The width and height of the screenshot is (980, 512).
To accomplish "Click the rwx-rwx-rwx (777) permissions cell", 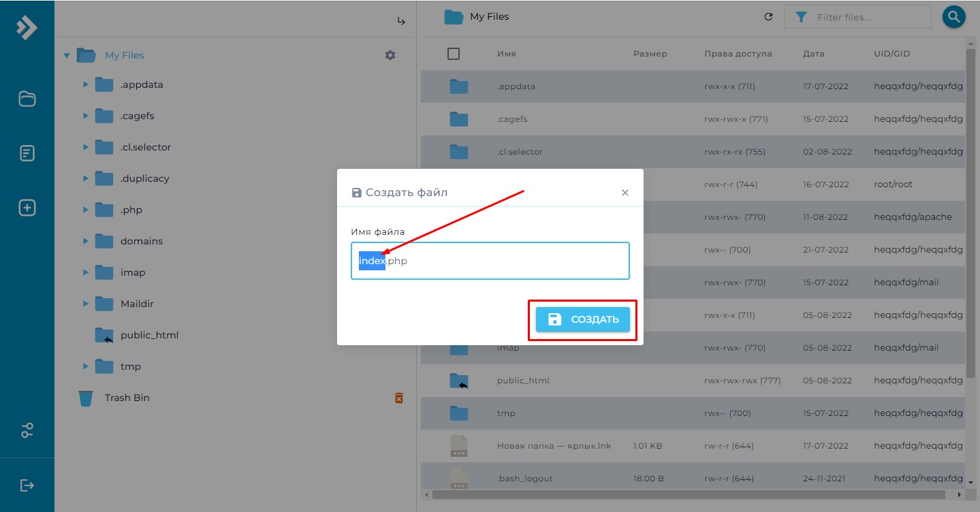I will coord(742,381).
